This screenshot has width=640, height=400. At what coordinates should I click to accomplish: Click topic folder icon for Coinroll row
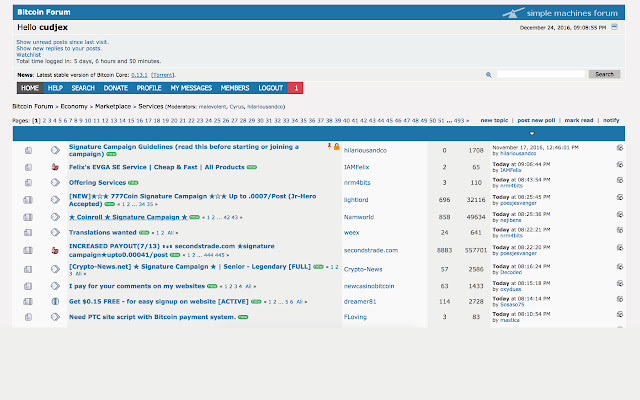pyautogui.click(x=28, y=217)
